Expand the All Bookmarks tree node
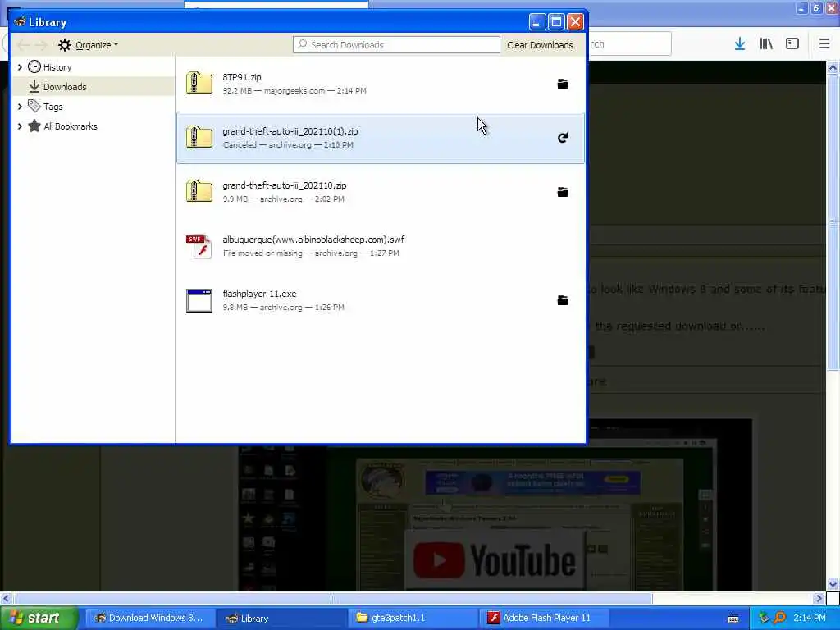This screenshot has height=630, width=840. coord(20,126)
